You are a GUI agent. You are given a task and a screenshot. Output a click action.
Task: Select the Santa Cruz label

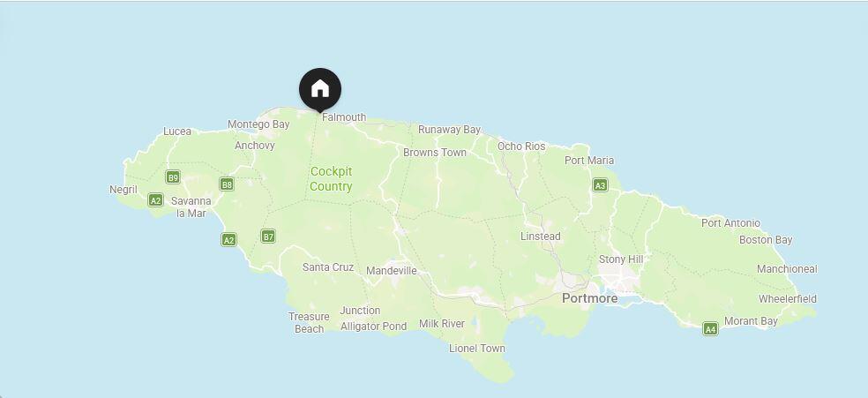pyautogui.click(x=328, y=267)
